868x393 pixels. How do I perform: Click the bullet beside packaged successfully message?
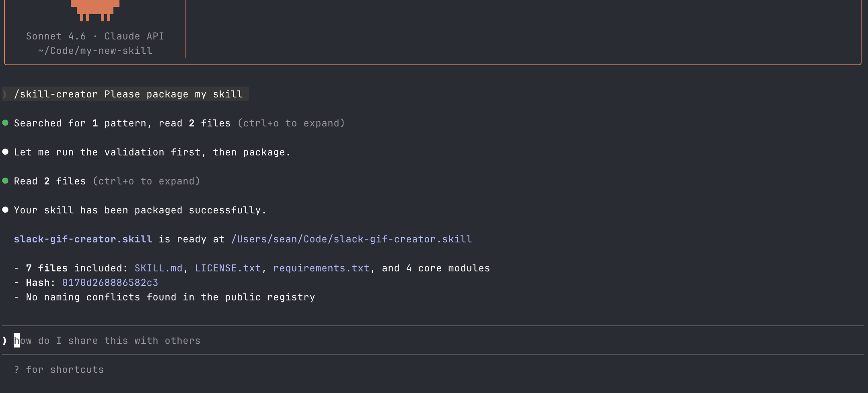click(5, 210)
